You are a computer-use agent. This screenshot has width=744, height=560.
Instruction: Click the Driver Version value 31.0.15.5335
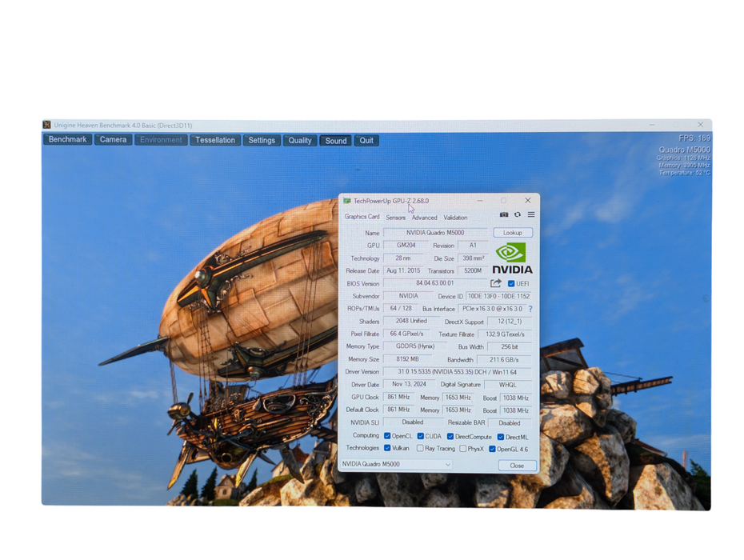coord(458,372)
